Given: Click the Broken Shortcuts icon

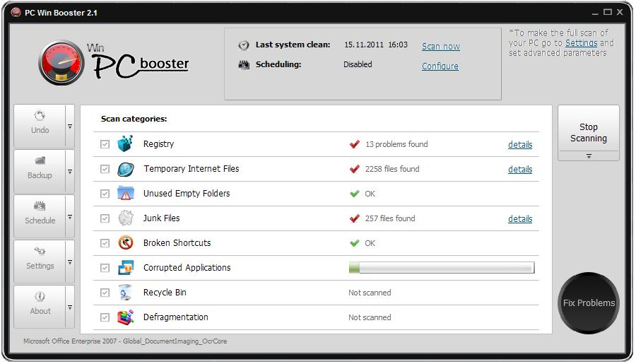Looking at the screenshot, I should (x=126, y=242).
